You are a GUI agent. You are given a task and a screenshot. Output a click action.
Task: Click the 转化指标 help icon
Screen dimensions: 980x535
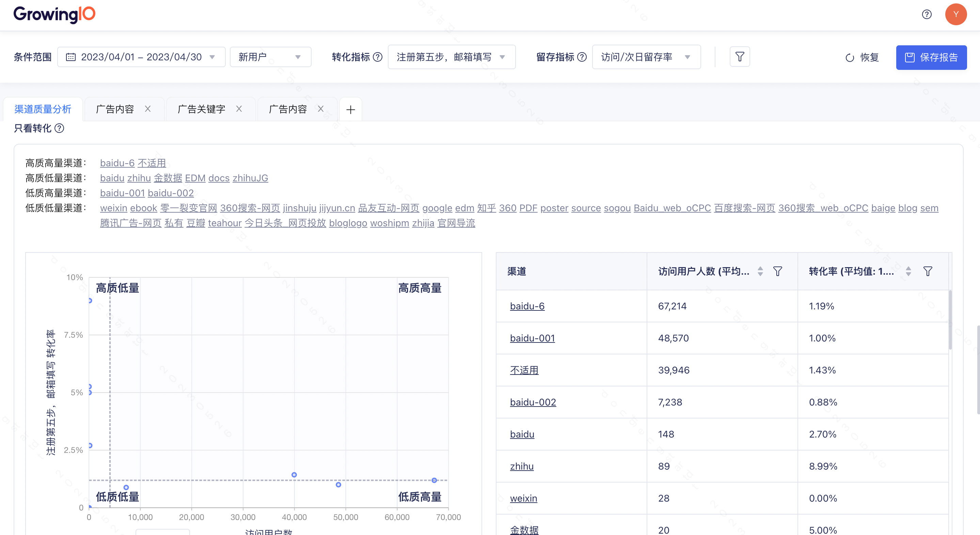tap(377, 57)
